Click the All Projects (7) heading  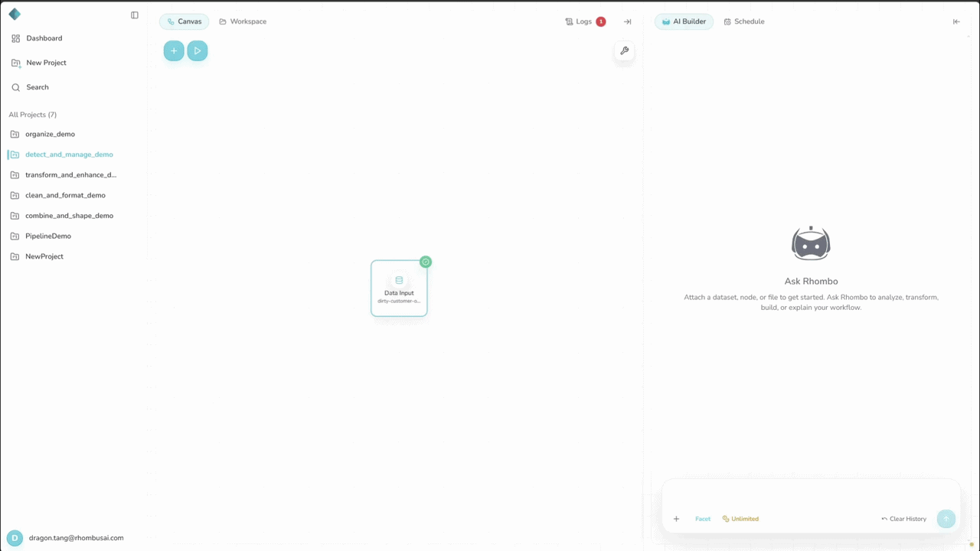(33, 115)
